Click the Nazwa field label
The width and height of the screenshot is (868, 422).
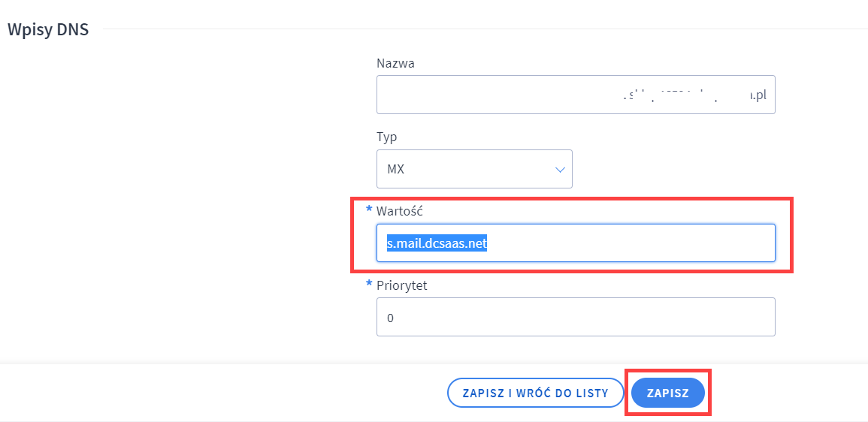click(395, 63)
